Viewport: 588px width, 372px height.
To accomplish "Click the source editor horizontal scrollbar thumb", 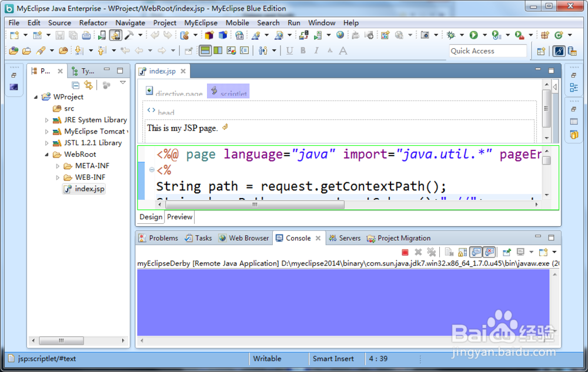I will tap(255, 205).
